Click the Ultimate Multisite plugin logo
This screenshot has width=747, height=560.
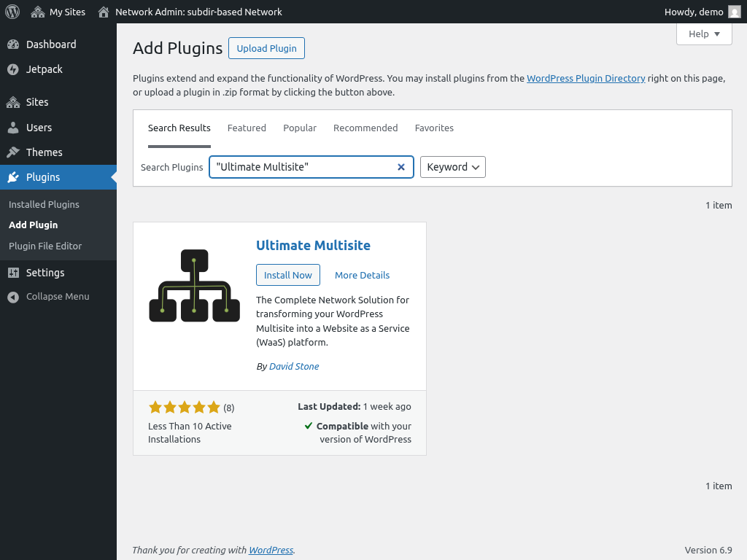[194, 285]
